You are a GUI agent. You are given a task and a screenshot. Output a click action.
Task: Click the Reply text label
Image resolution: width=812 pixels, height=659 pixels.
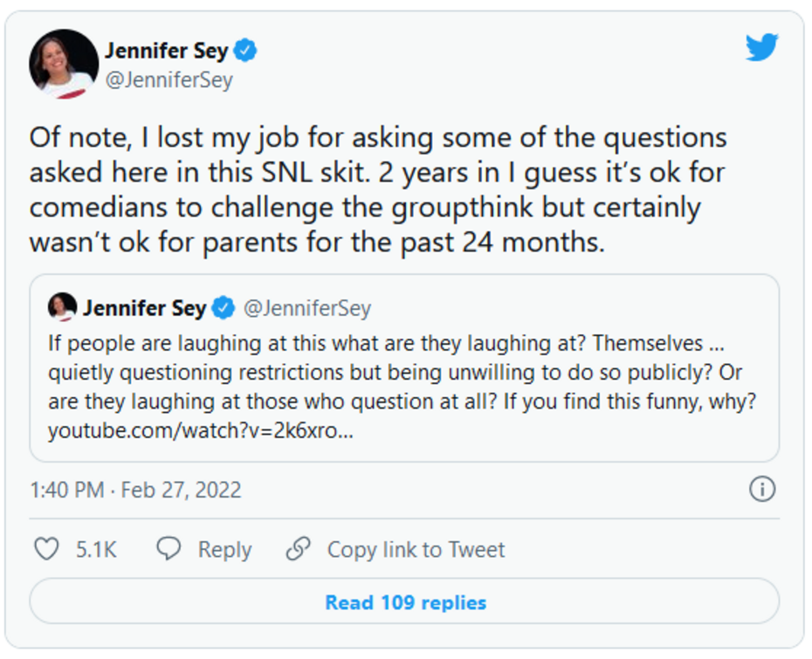tap(224, 550)
